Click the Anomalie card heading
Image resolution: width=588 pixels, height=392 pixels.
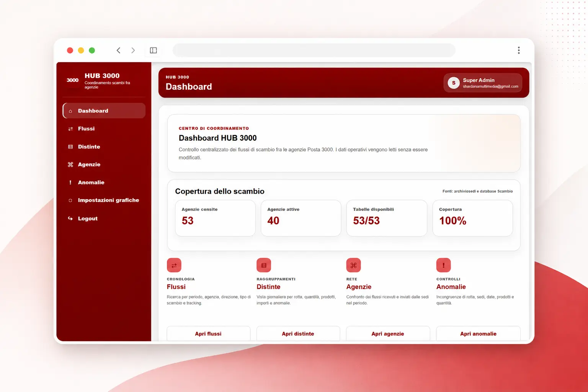[x=451, y=287]
